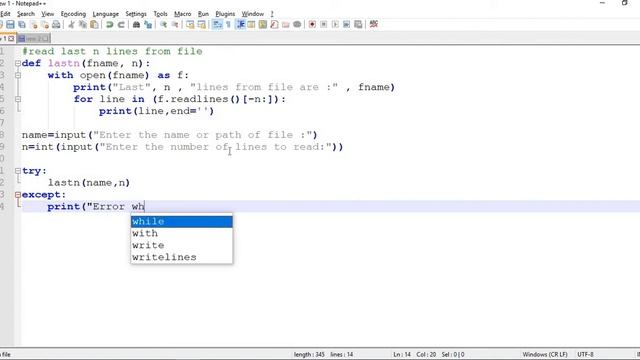This screenshot has width=640, height=360.
Task: Open the Search menu
Action: (26, 14)
